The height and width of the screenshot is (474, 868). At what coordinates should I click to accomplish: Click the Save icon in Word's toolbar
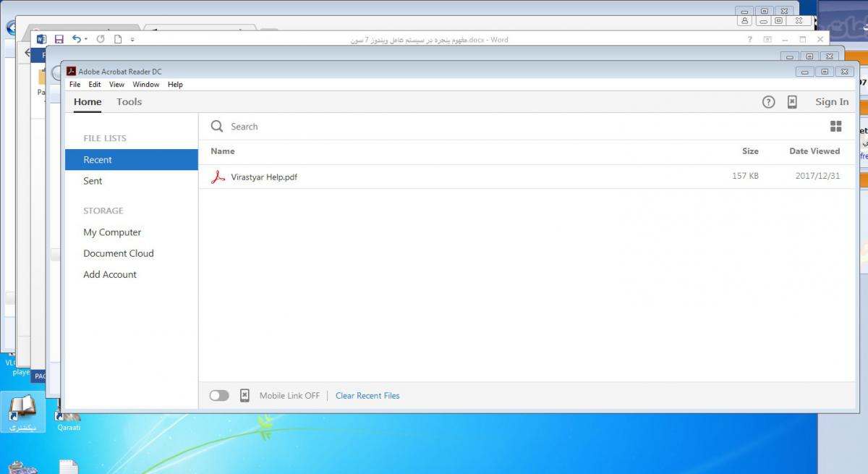[x=59, y=39]
